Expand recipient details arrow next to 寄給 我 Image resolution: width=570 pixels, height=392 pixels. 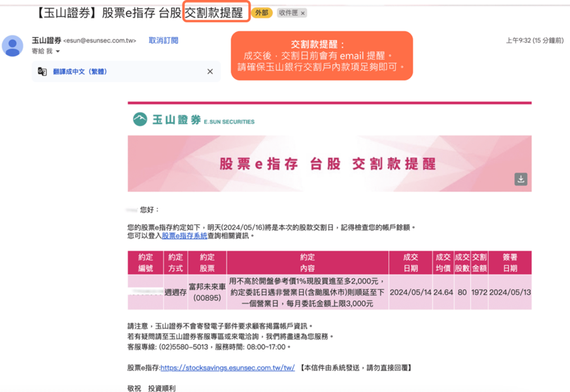click(58, 51)
